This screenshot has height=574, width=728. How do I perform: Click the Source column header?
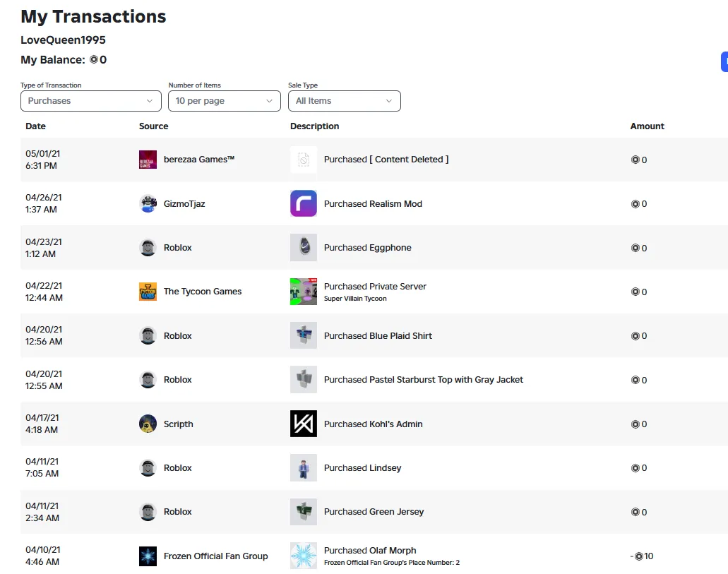[x=154, y=126]
